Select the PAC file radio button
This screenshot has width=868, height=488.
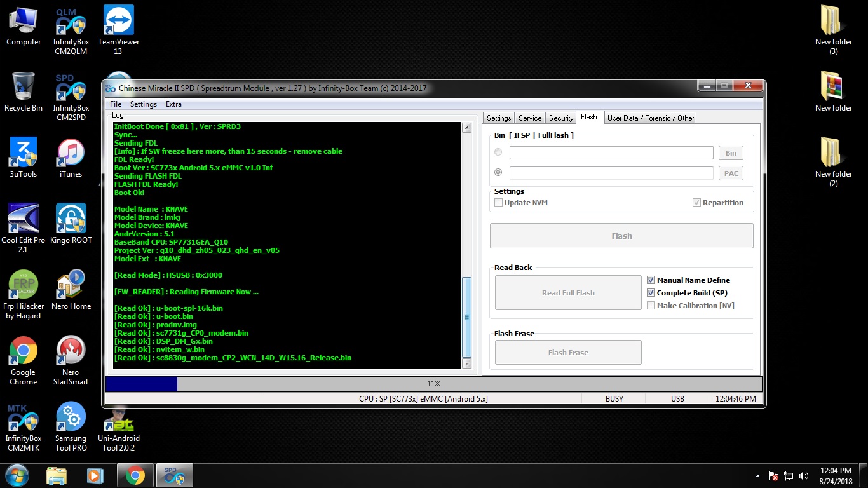pos(498,172)
